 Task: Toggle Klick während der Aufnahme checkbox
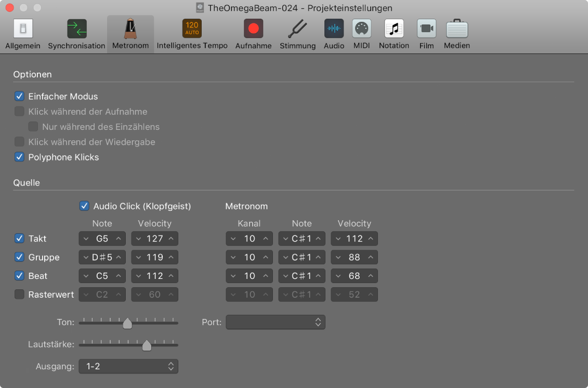(20, 111)
